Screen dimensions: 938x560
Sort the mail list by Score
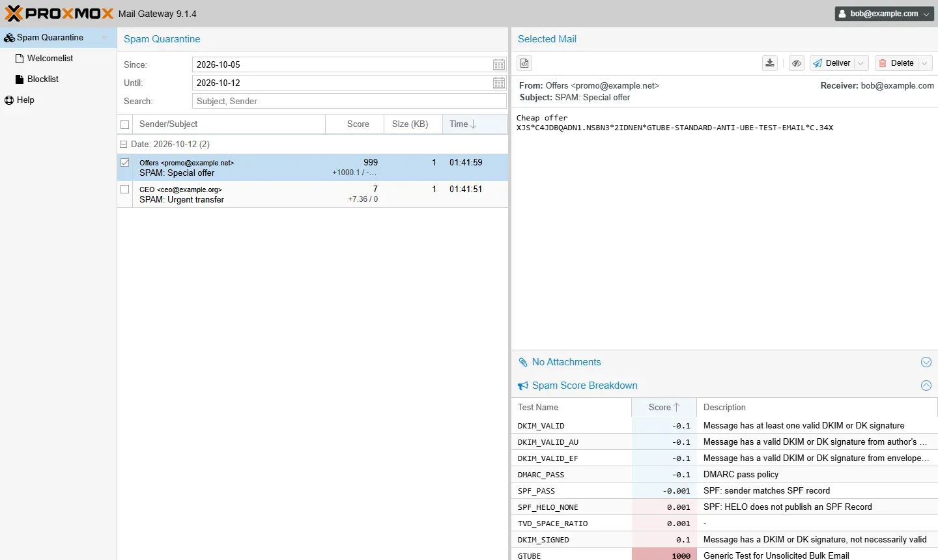(354, 124)
